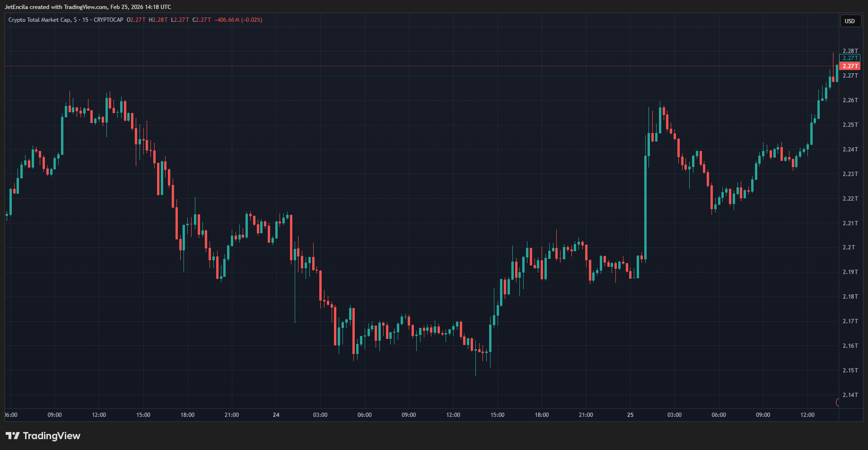Click the CRYPTOCAP exchange label in legend
The width and height of the screenshot is (868, 450).
(x=108, y=20)
